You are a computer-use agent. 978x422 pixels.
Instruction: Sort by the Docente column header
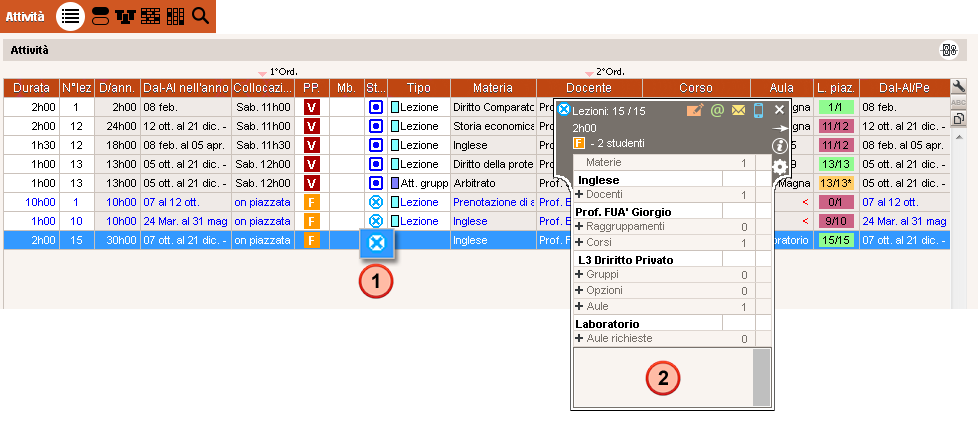coord(589,88)
